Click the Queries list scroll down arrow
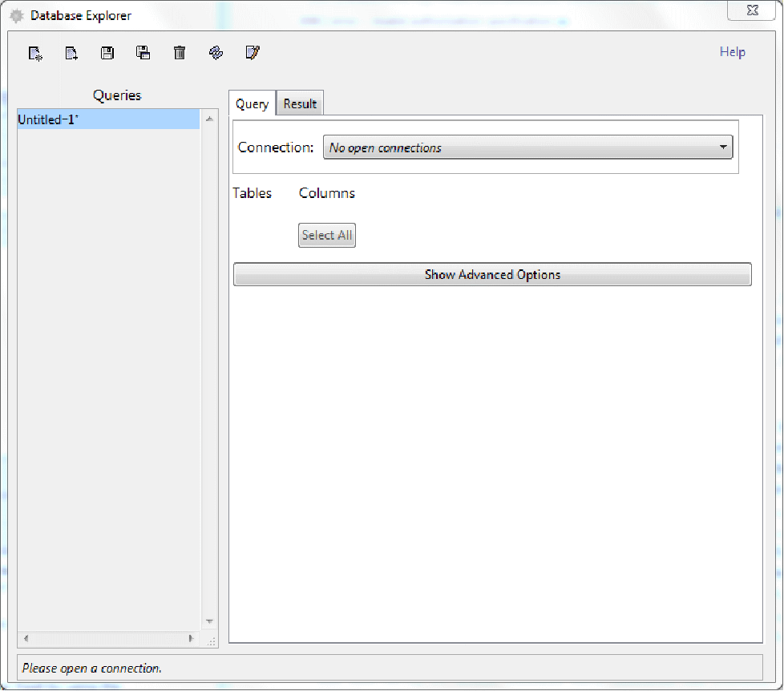784x691 pixels. tap(209, 621)
